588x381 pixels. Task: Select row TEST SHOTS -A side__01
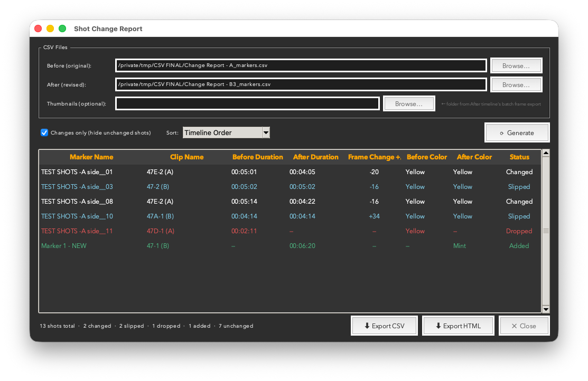tap(290, 172)
